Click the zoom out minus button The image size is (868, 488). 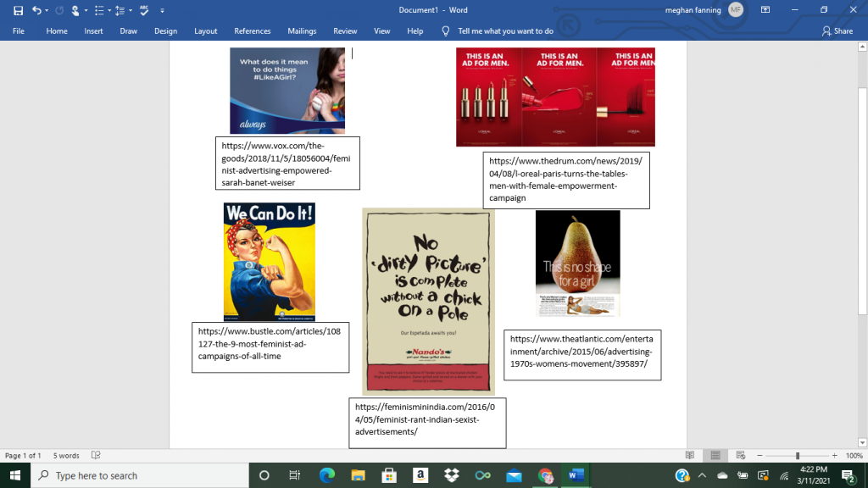click(x=759, y=455)
